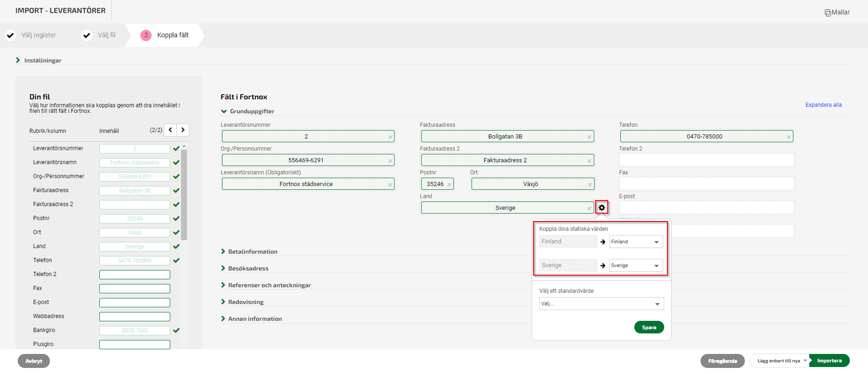Open the Sverige mapping dropdown
Image resolution: width=868 pixels, height=374 pixels.
[635, 265]
